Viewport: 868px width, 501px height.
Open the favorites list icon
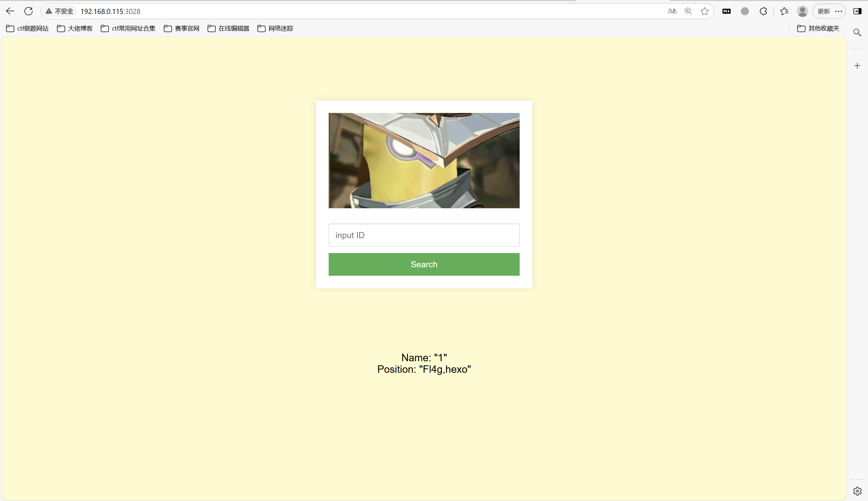coord(784,11)
